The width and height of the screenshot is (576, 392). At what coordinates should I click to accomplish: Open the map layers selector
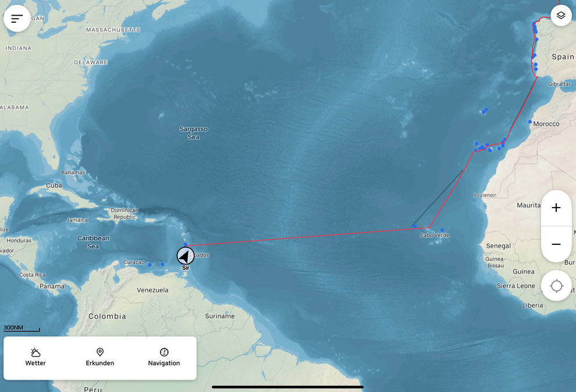pos(561,16)
